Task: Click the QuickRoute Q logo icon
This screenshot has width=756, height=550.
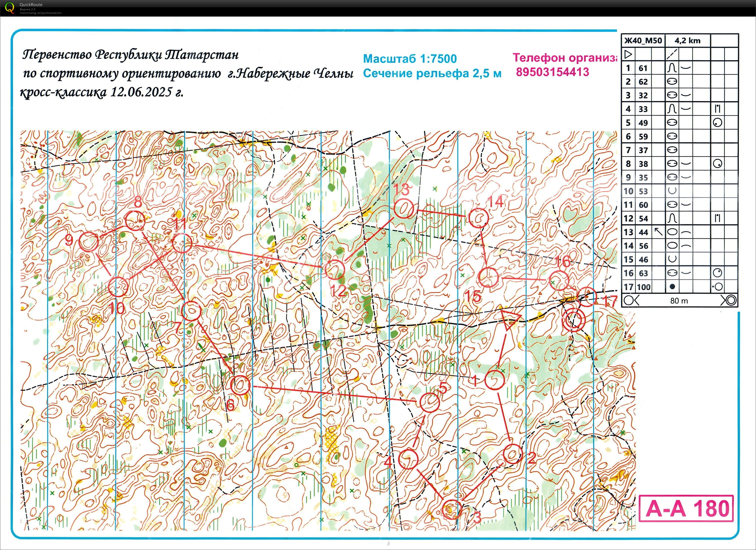Action: 10,8
